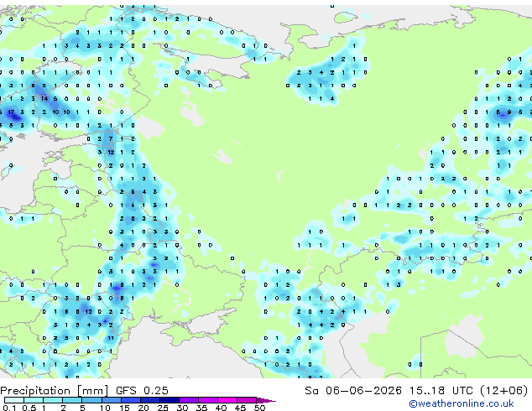
Task: Pick the 20–25 mm legend color box
Action: pos(149,400)
